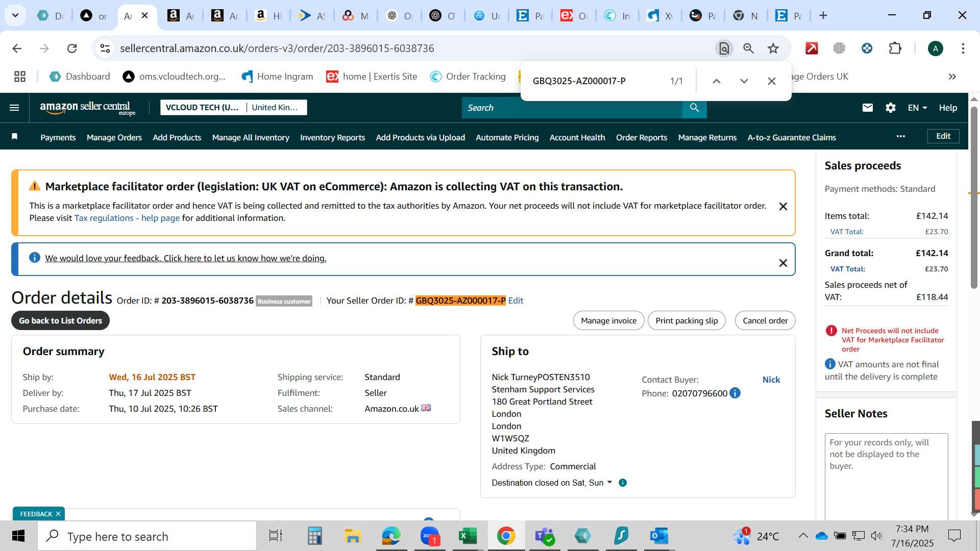The image size is (980, 551).
Task: Click the browser back arrow
Action: 17,48
